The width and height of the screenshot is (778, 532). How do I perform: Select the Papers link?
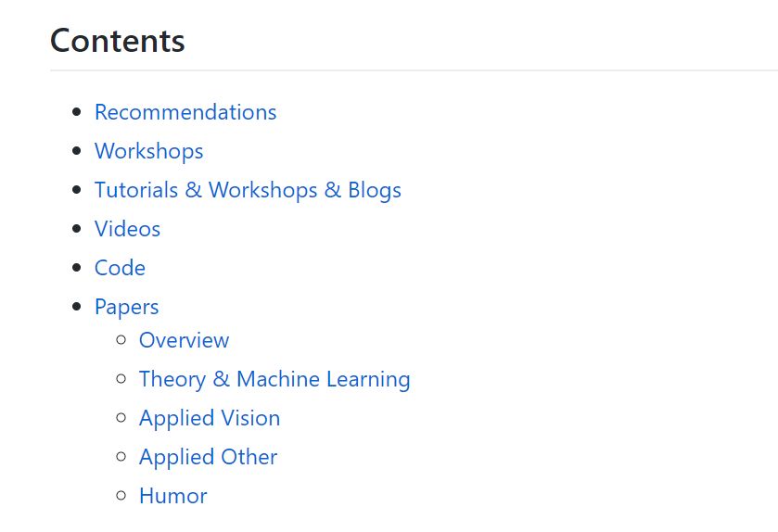pyautogui.click(x=126, y=307)
